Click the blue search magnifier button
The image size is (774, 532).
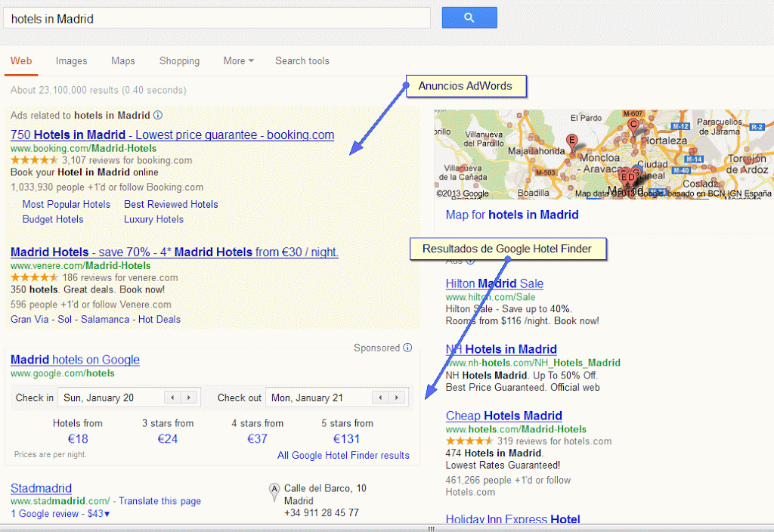point(469,18)
